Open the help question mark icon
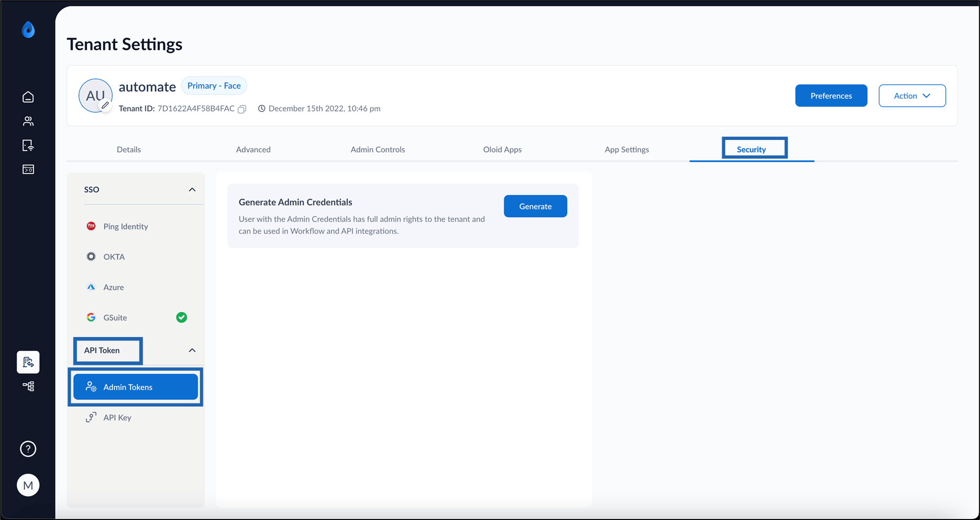 28,449
